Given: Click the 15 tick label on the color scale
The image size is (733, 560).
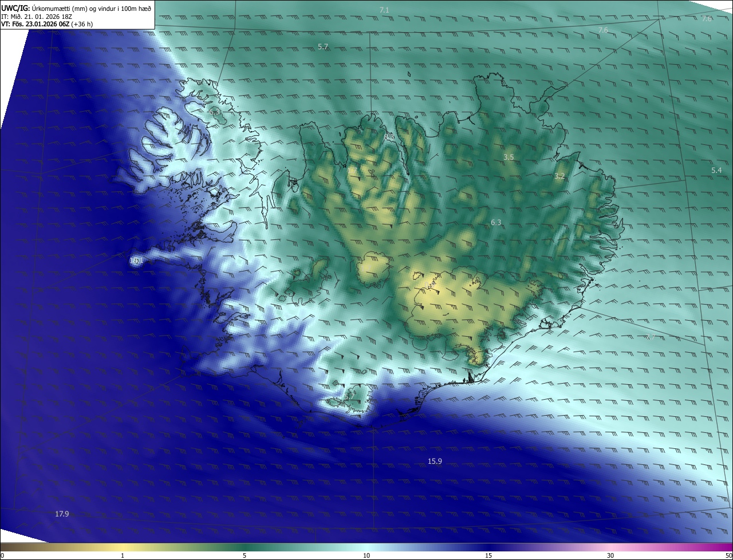Looking at the screenshot, I should tap(488, 555).
